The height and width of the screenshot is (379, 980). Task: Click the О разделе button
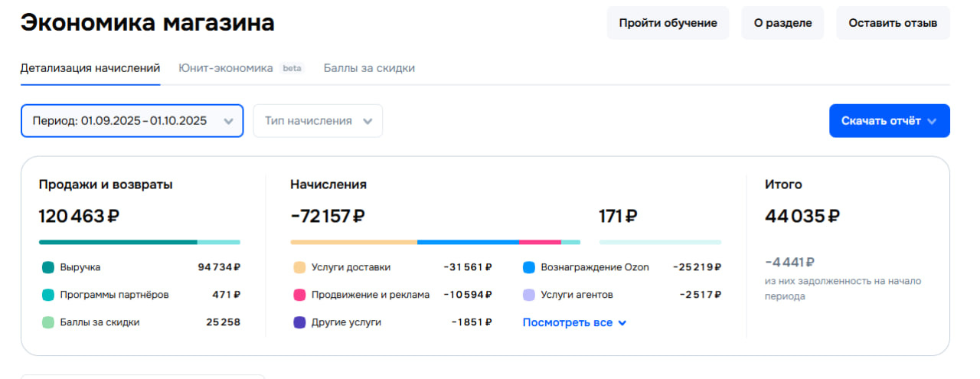[782, 23]
